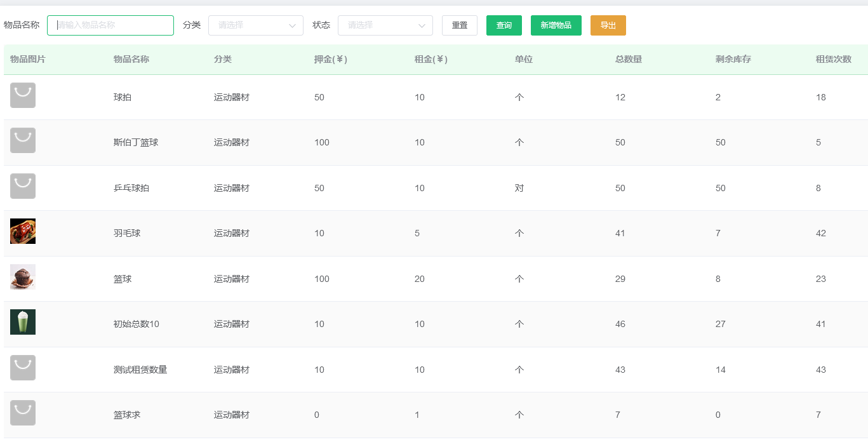Click the placeholder image icon for 乒乓球拍
This screenshot has height=442, width=868.
[x=22, y=186]
